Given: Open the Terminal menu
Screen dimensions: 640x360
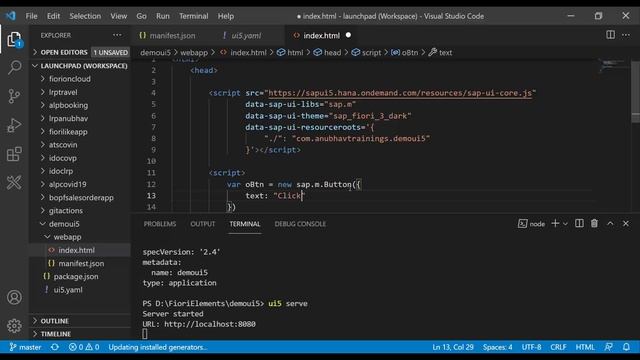Looking at the screenshot, I should 193,16.
